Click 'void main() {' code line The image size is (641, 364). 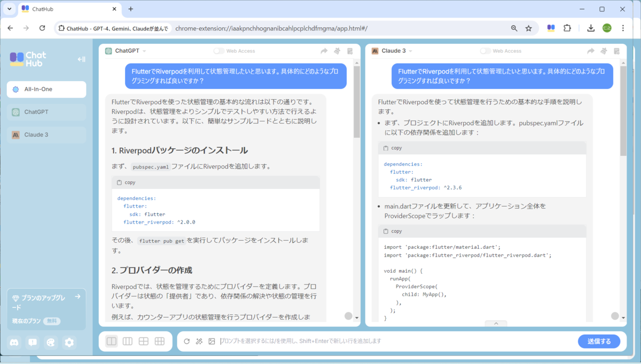tap(403, 271)
